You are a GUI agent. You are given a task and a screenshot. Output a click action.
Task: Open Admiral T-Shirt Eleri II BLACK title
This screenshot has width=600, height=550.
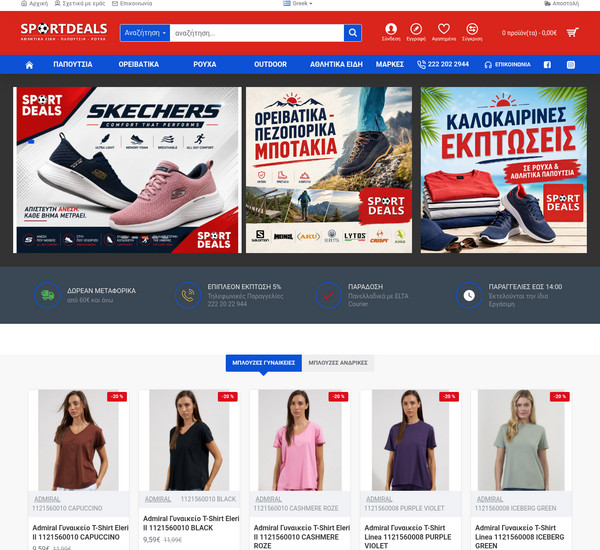point(191,523)
